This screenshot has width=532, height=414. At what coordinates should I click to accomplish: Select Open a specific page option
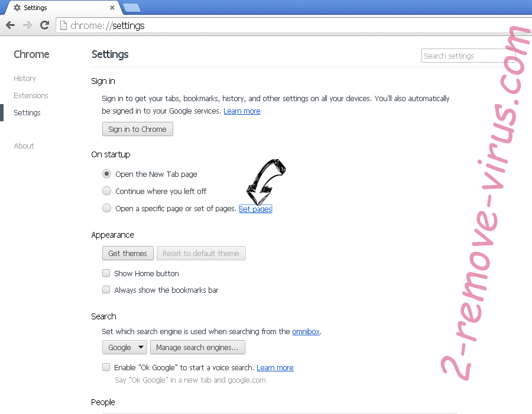tap(106, 208)
